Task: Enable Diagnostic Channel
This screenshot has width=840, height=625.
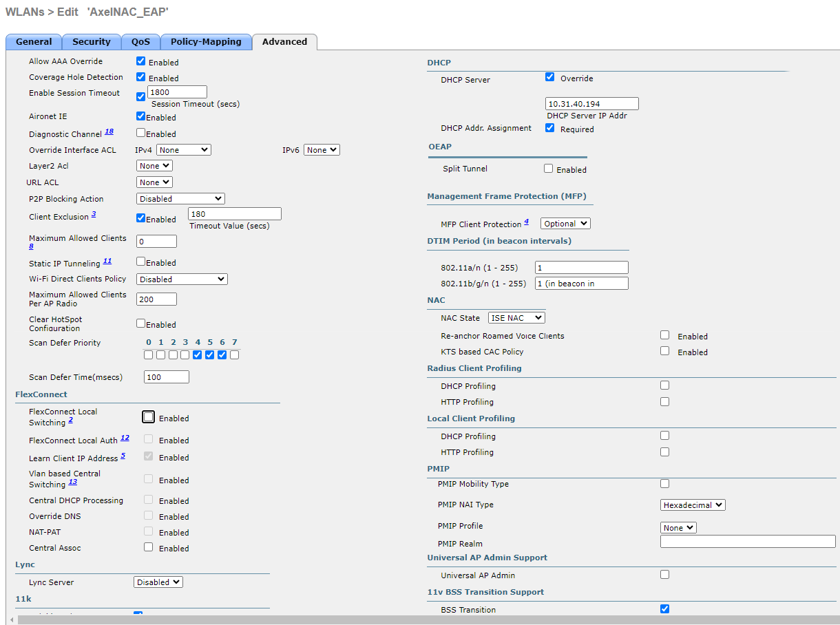Action: pyautogui.click(x=140, y=134)
